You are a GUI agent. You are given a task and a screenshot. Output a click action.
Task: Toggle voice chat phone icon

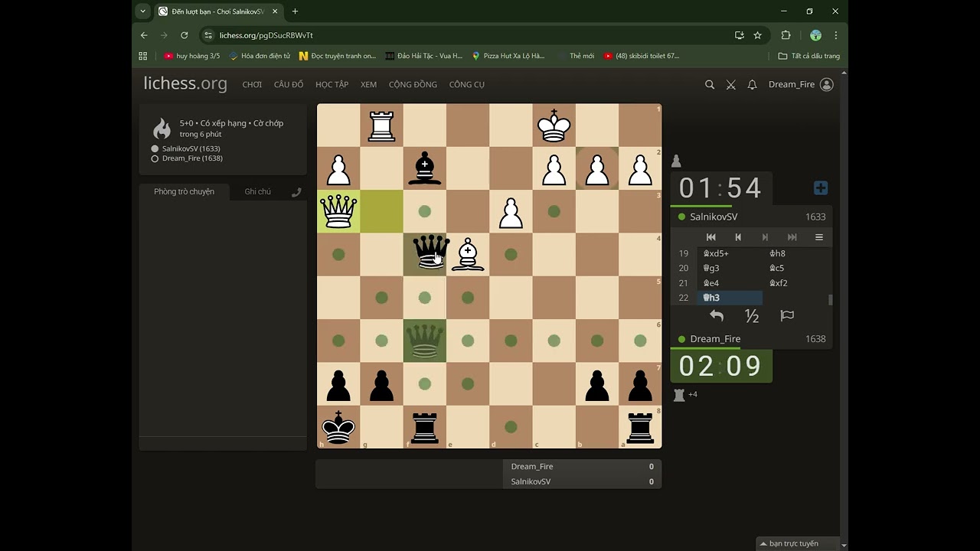tap(296, 192)
